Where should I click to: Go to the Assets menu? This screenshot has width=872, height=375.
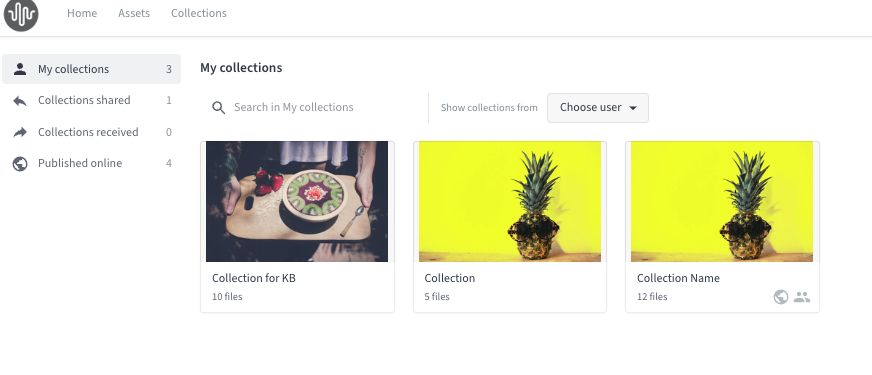click(134, 13)
